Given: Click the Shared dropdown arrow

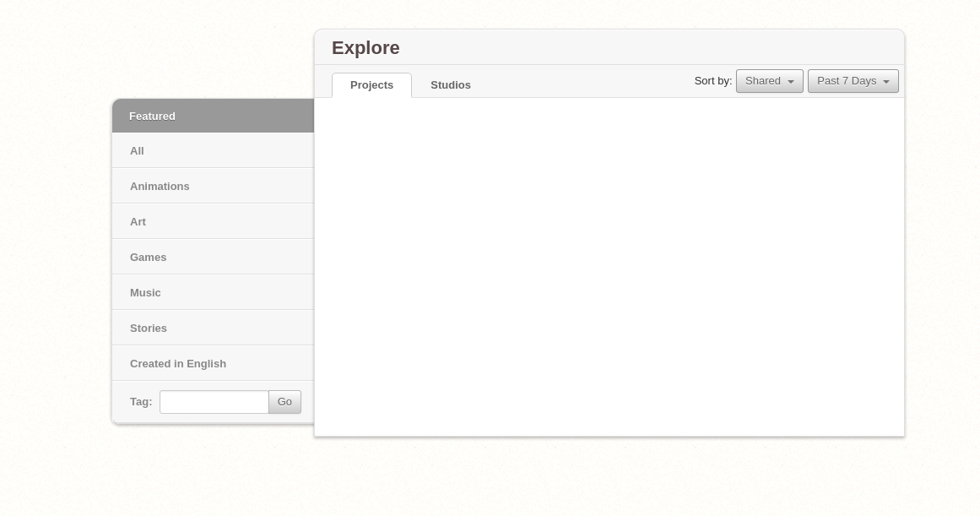Looking at the screenshot, I should [x=791, y=81].
